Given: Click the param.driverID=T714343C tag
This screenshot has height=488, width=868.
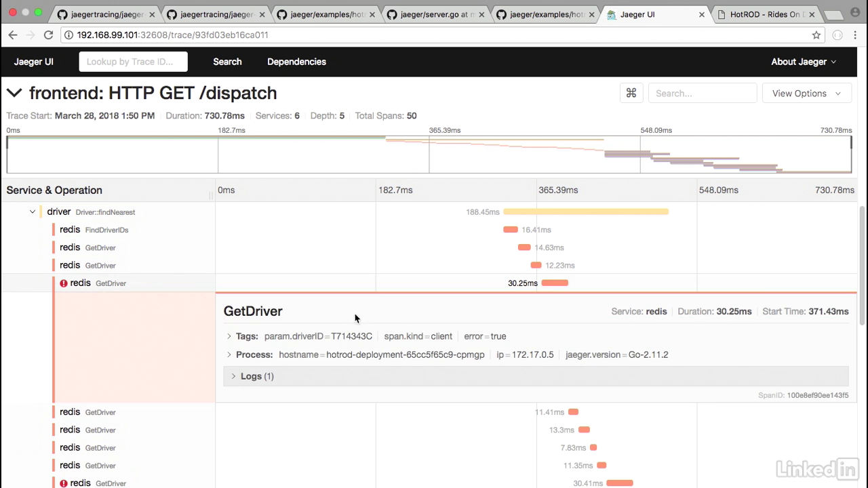Looking at the screenshot, I should pyautogui.click(x=318, y=336).
